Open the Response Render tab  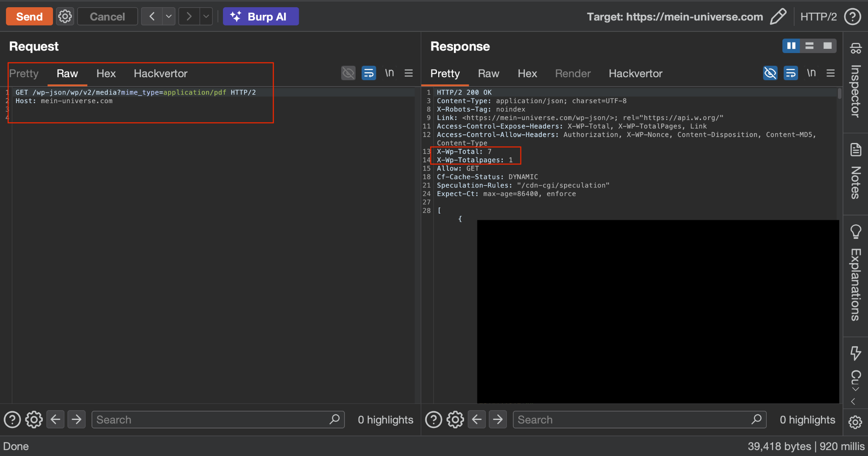coord(573,73)
